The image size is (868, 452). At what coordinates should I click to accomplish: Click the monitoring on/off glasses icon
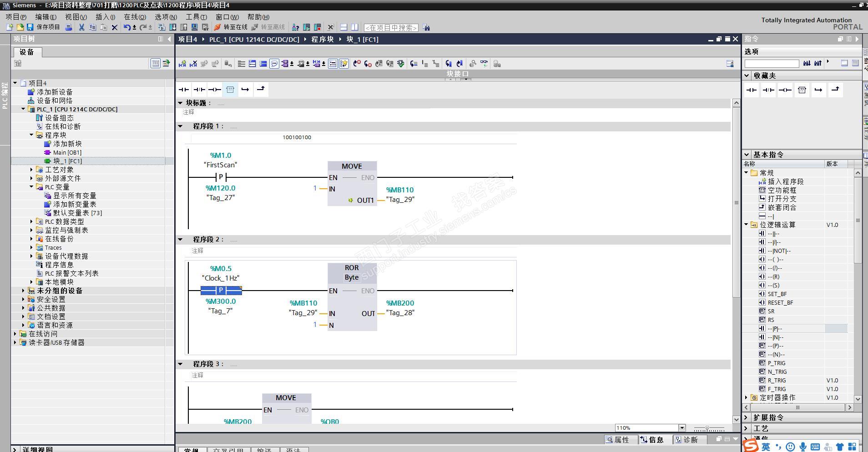click(x=484, y=64)
